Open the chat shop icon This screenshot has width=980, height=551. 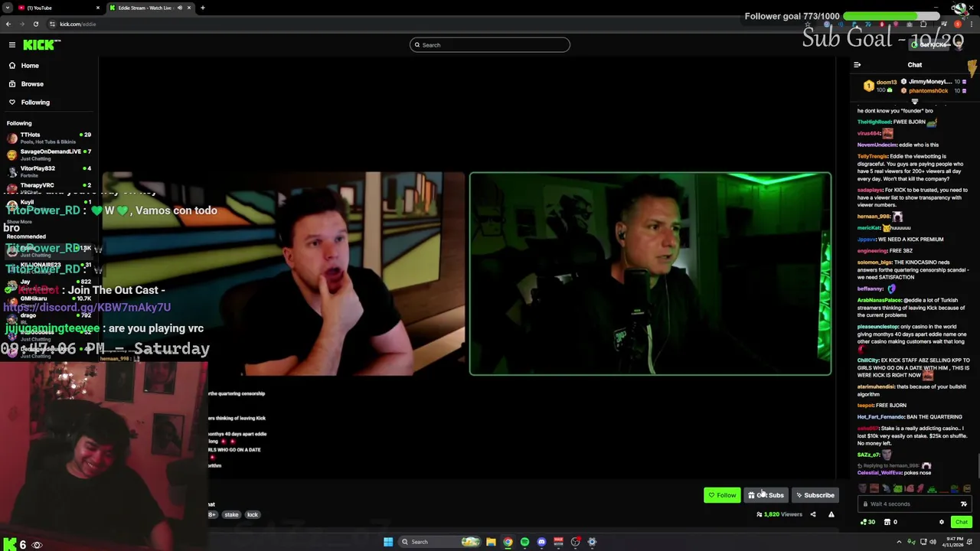pos(888,522)
